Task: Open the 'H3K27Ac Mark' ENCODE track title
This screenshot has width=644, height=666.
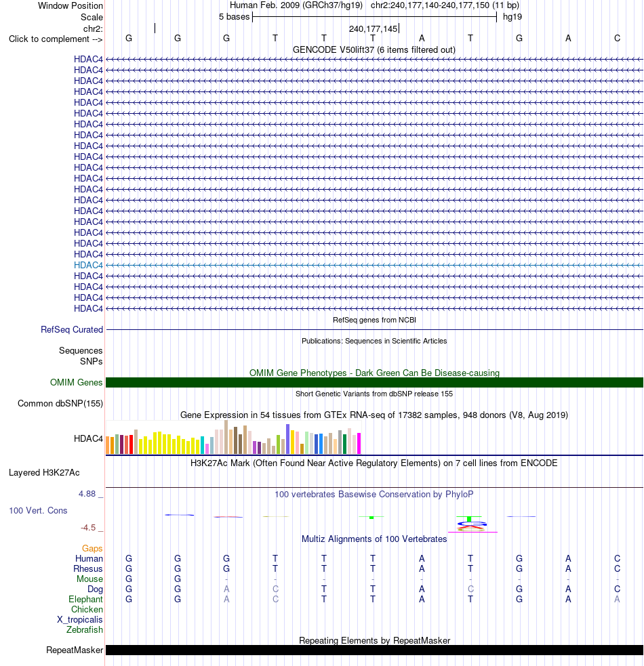Action: (x=374, y=463)
